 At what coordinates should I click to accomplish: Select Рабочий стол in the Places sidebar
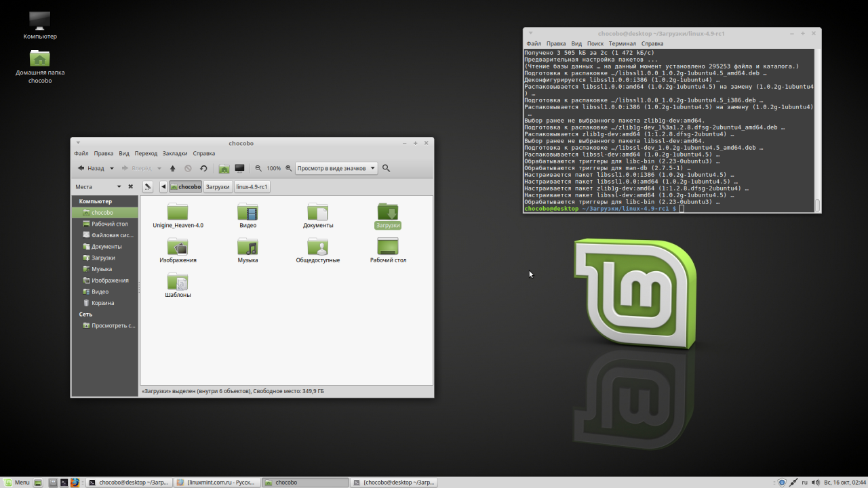coord(105,224)
